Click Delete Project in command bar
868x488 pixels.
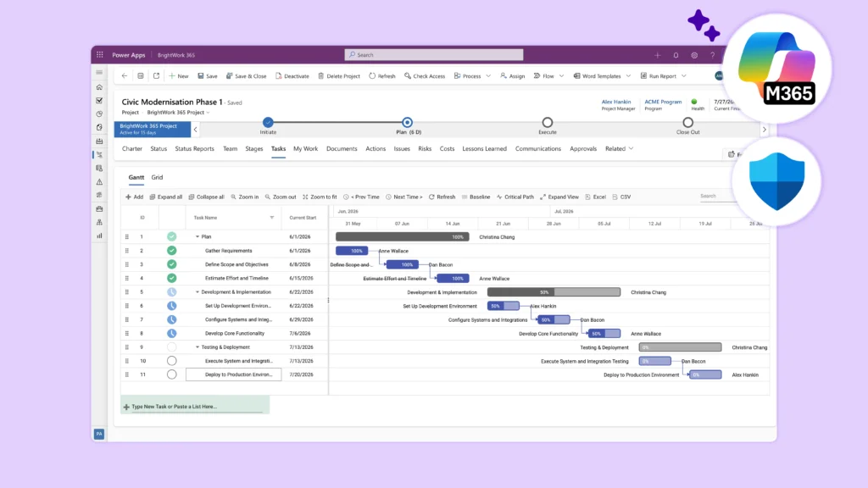point(339,75)
